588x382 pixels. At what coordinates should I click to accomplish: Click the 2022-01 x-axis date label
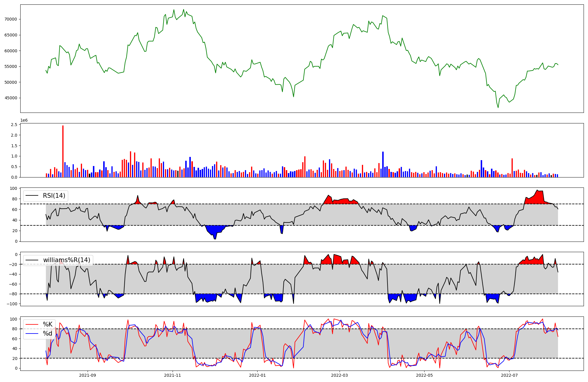258,375
